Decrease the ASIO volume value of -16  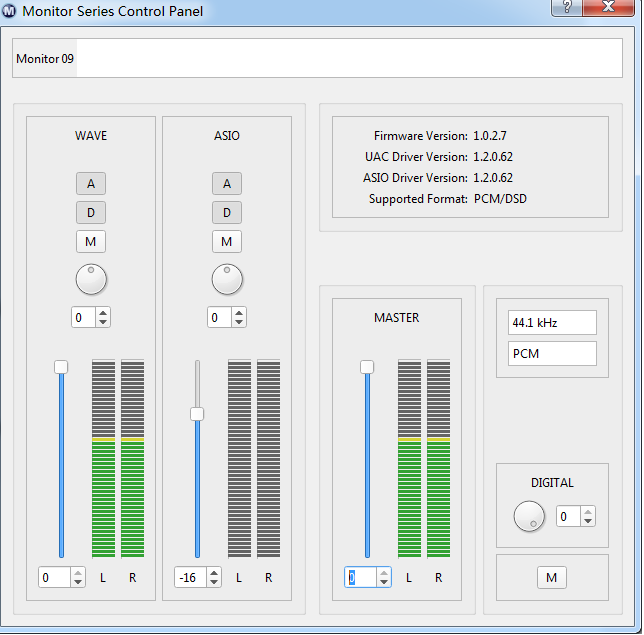214,582
